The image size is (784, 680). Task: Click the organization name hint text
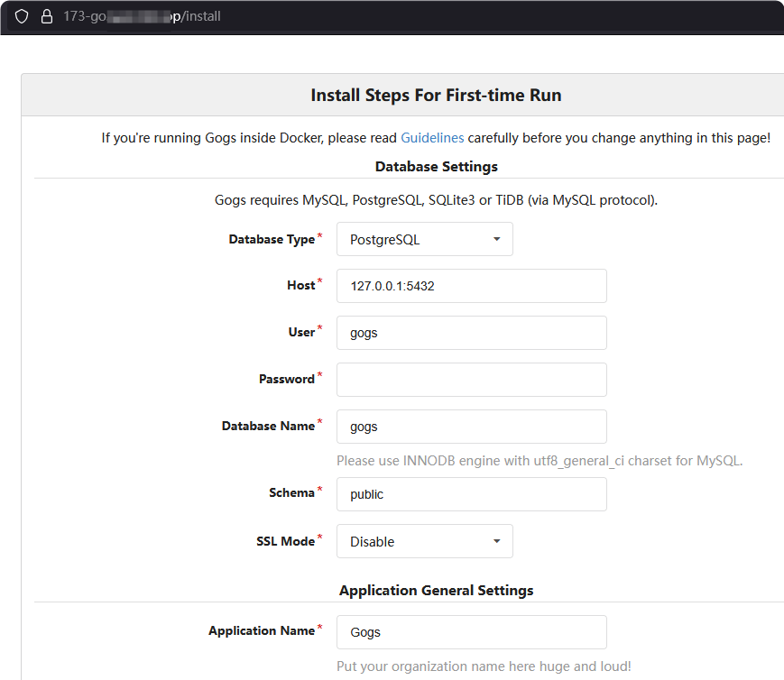483,666
